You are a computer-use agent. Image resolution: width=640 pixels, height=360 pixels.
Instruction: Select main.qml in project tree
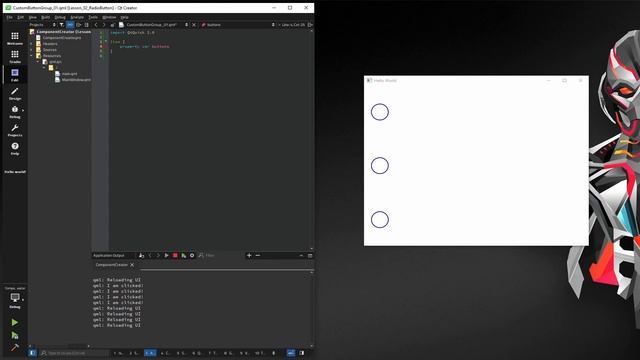[x=69, y=74]
